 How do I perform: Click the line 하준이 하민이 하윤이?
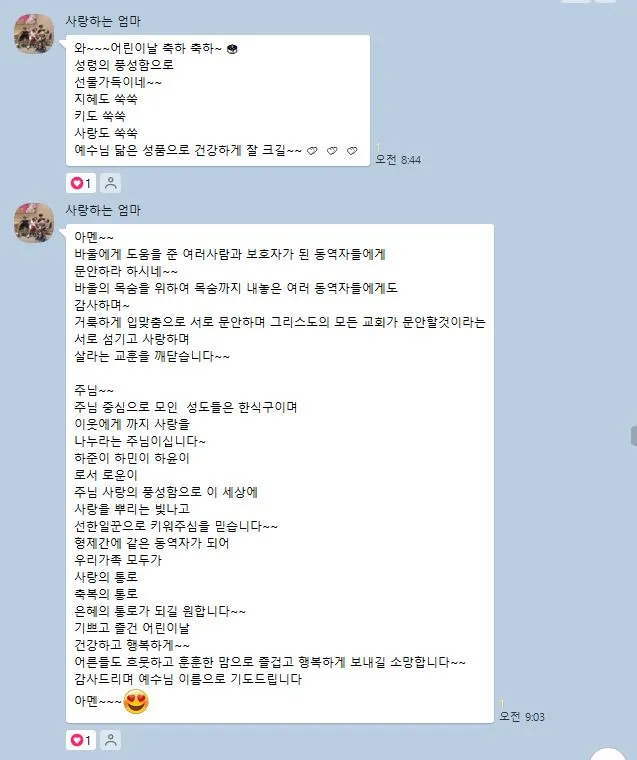point(131,458)
